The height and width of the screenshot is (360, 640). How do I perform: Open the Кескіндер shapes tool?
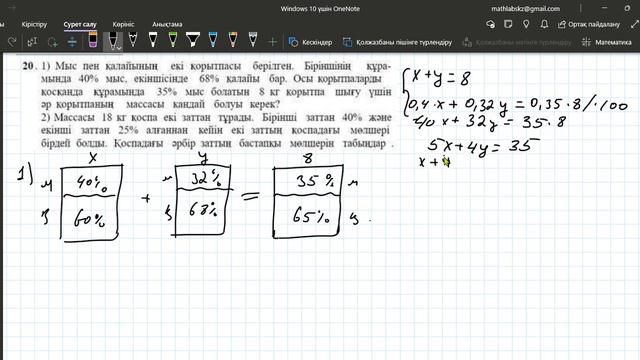[310, 42]
